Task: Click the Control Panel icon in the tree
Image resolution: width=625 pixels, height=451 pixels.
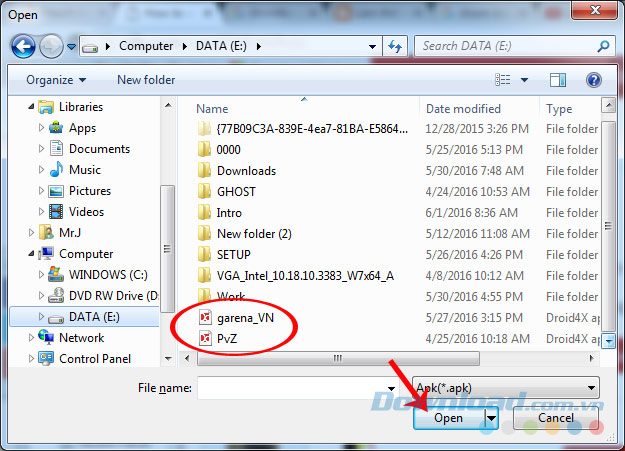Action: (46, 358)
